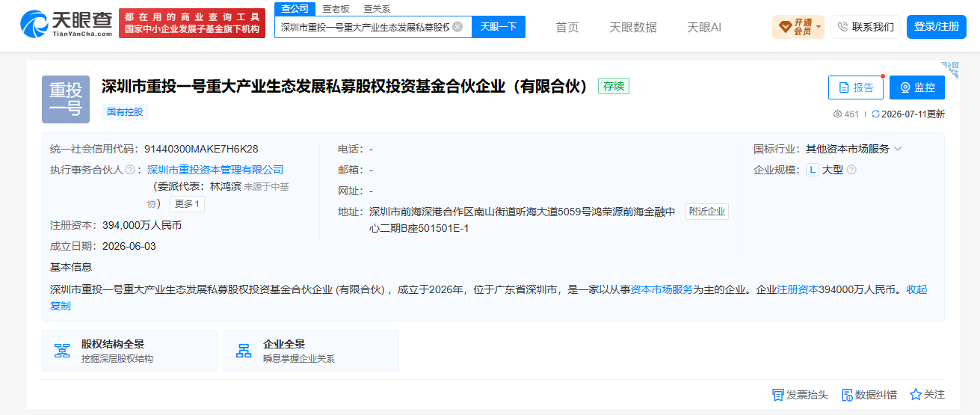The height and width of the screenshot is (415, 980).
Task: Expand the 其他资本市场服务 industry chevron
Action: (x=898, y=149)
